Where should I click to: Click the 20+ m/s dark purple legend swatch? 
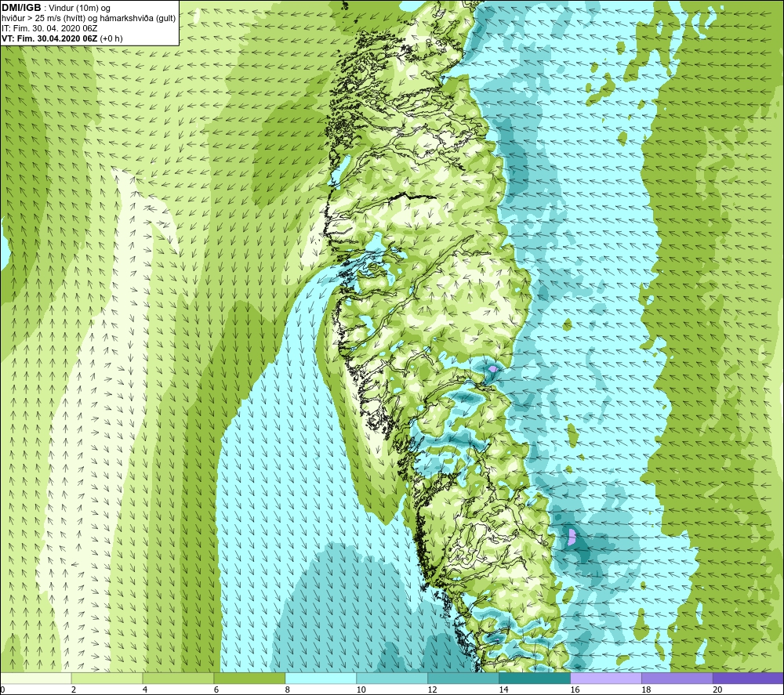click(748, 678)
